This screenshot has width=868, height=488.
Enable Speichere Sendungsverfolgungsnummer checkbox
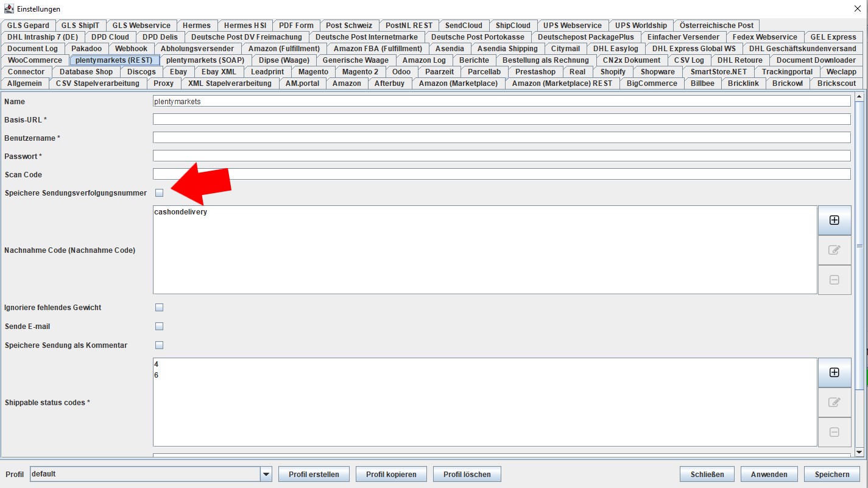tap(160, 193)
